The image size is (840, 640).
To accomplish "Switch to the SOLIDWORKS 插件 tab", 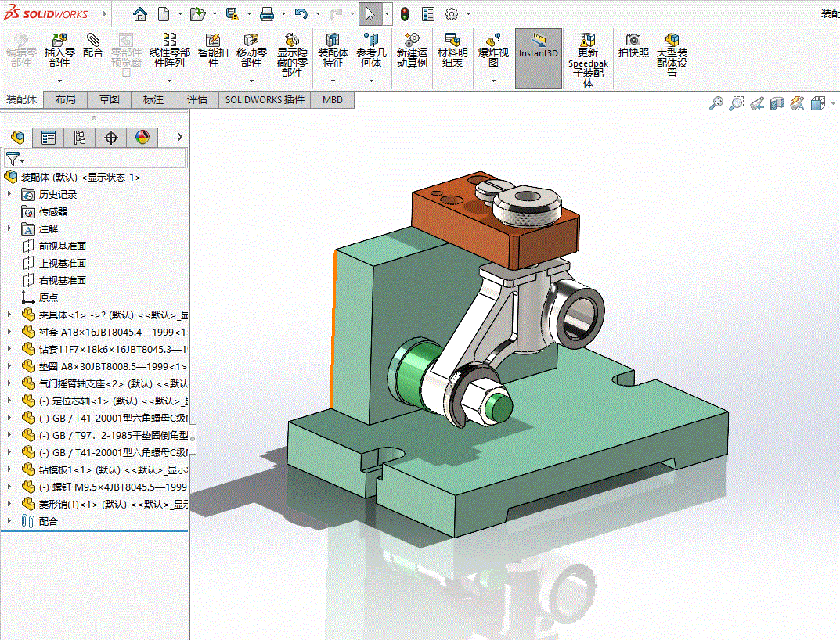I will 265,99.
